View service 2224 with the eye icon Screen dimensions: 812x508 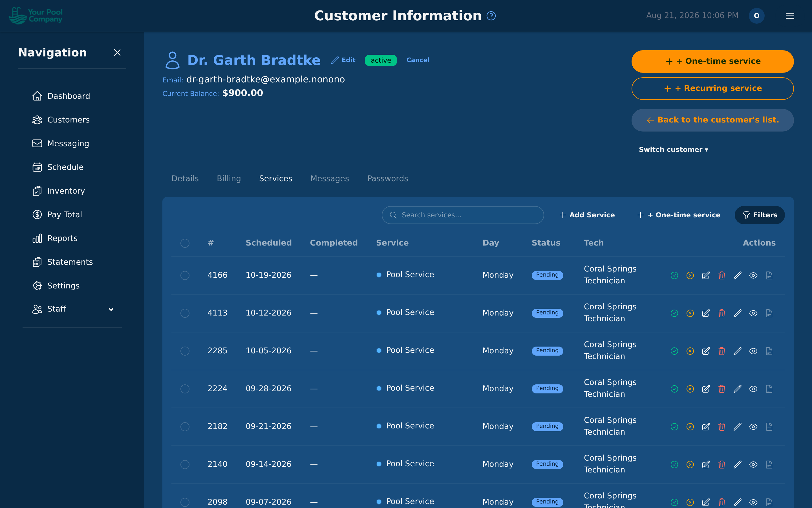point(753,389)
